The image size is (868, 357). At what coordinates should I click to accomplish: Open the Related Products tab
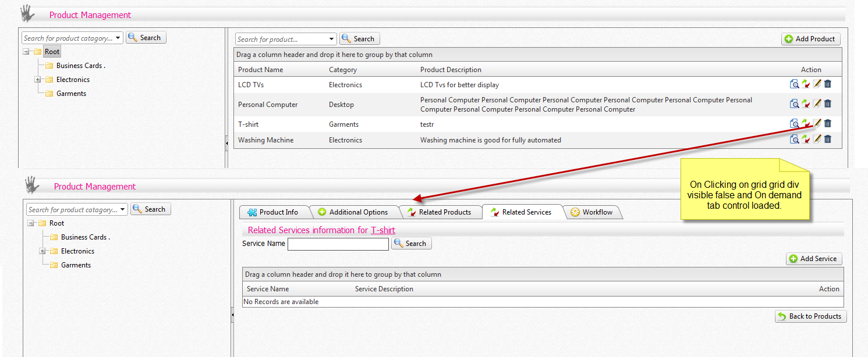pyautogui.click(x=440, y=212)
